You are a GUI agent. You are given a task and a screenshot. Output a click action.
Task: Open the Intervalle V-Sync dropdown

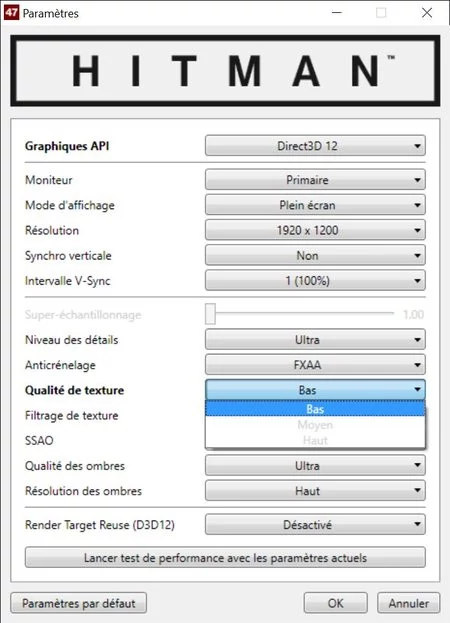click(315, 281)
